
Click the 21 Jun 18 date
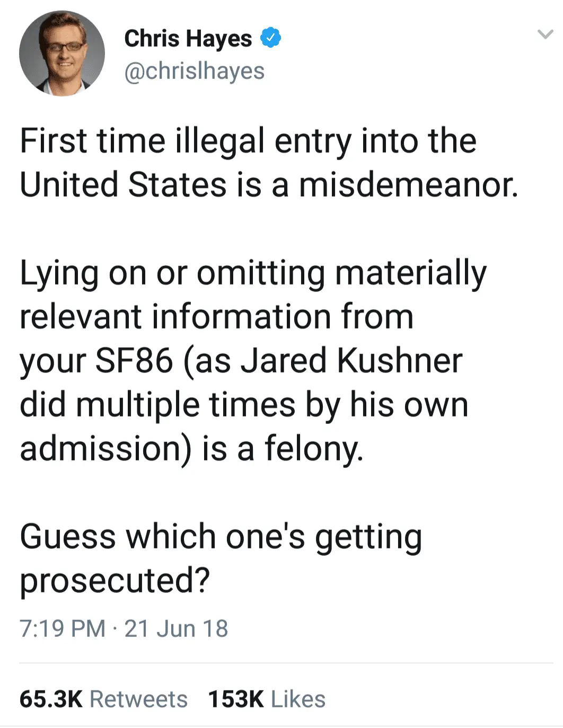[x=176, y=628]
